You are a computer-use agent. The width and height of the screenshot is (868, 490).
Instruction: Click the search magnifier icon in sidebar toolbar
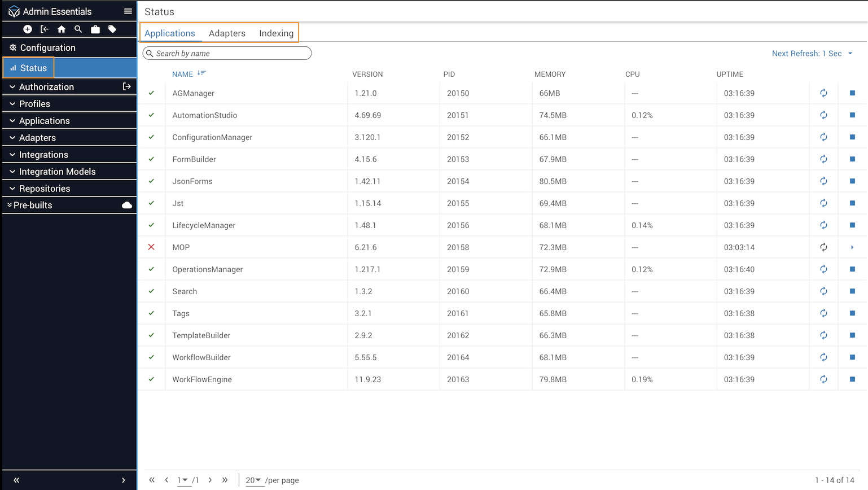78,29
